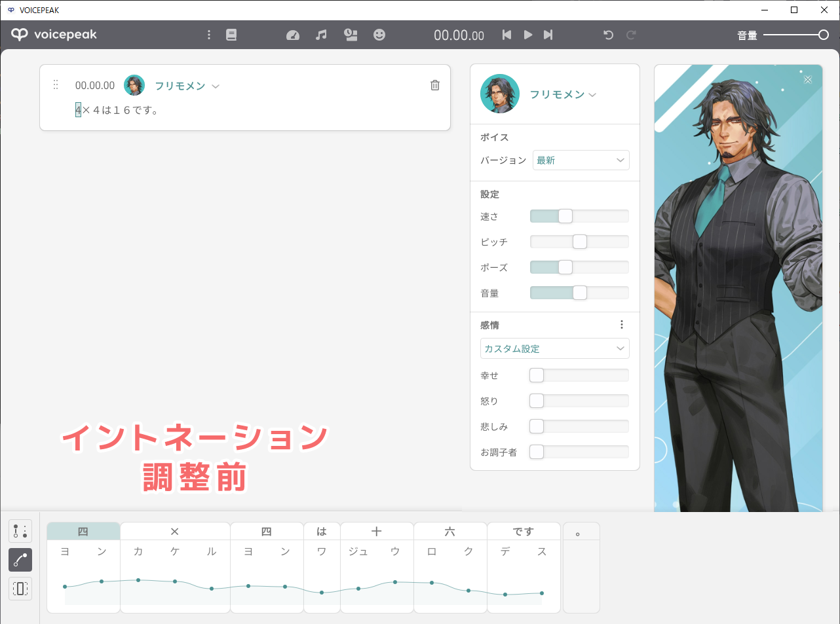Adjust the 悲しみ emotion slider
Screen dimensions: 840x624
[579, 426]
